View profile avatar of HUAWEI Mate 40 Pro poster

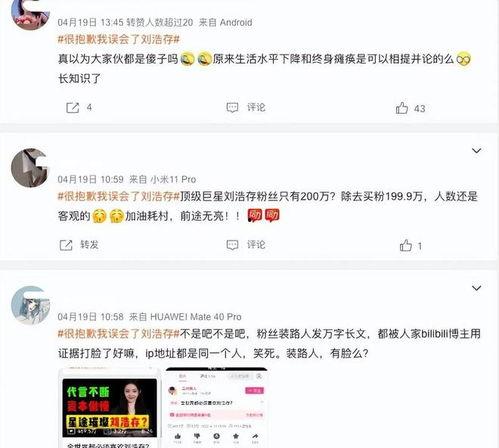point(30,305)
